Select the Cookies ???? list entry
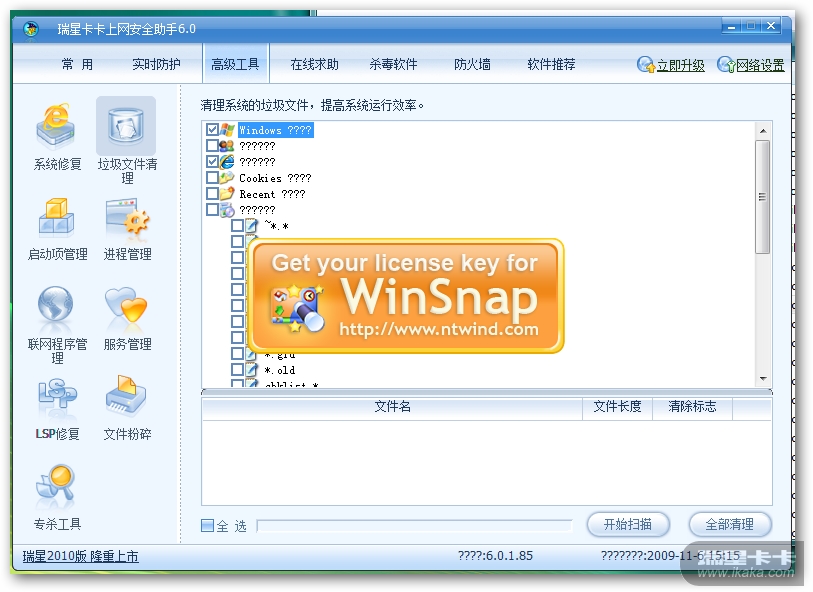This screenshot has height=592, width=813. point(275,178)
